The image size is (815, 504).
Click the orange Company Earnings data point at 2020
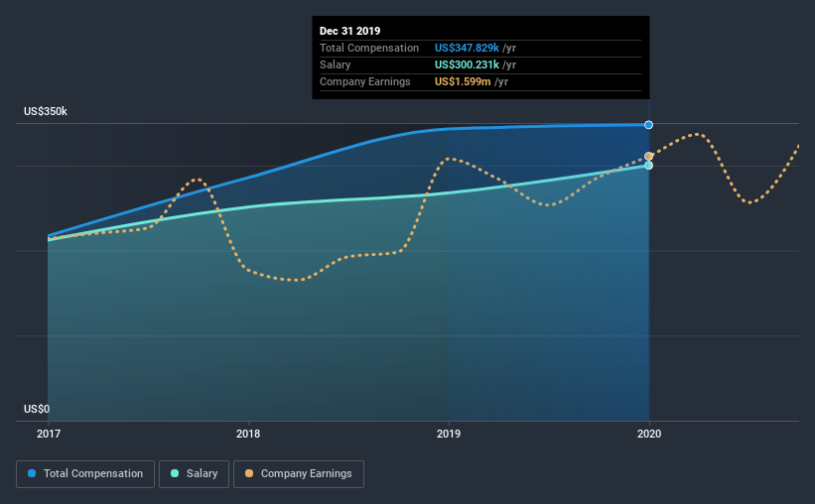(x=648, y=156)
